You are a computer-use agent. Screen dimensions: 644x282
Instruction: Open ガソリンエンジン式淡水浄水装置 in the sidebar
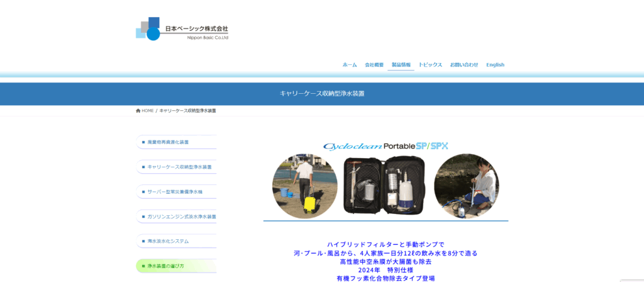tap(176, 217)
